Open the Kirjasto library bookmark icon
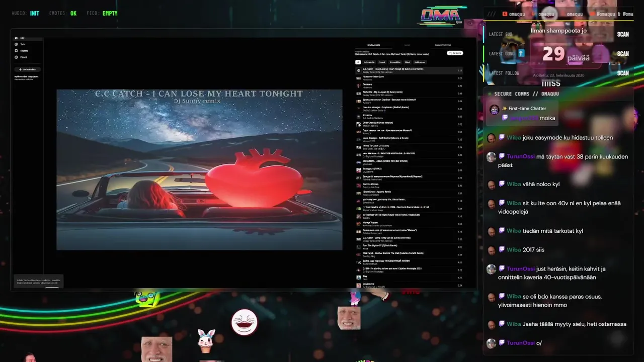This screenshot has width=644, height=362. [16, 51]
